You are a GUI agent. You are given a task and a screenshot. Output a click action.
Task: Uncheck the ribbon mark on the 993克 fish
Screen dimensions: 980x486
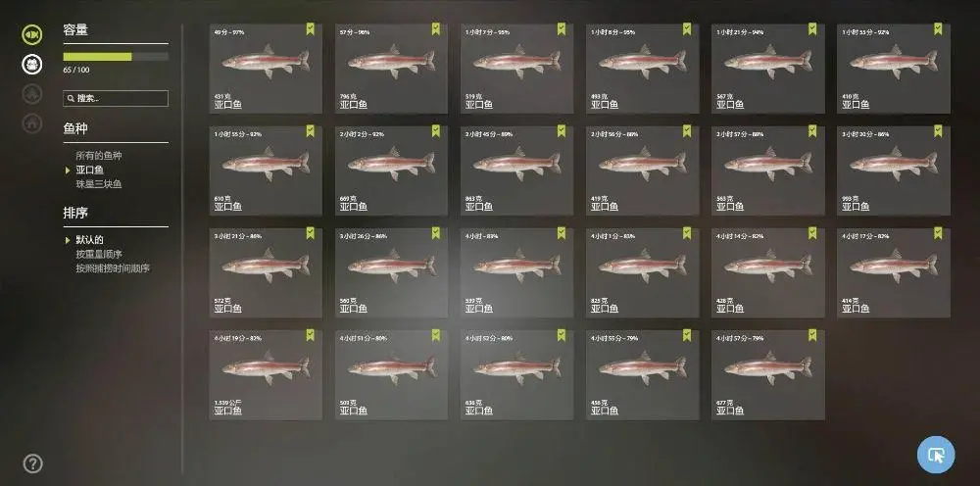[938, 130]
